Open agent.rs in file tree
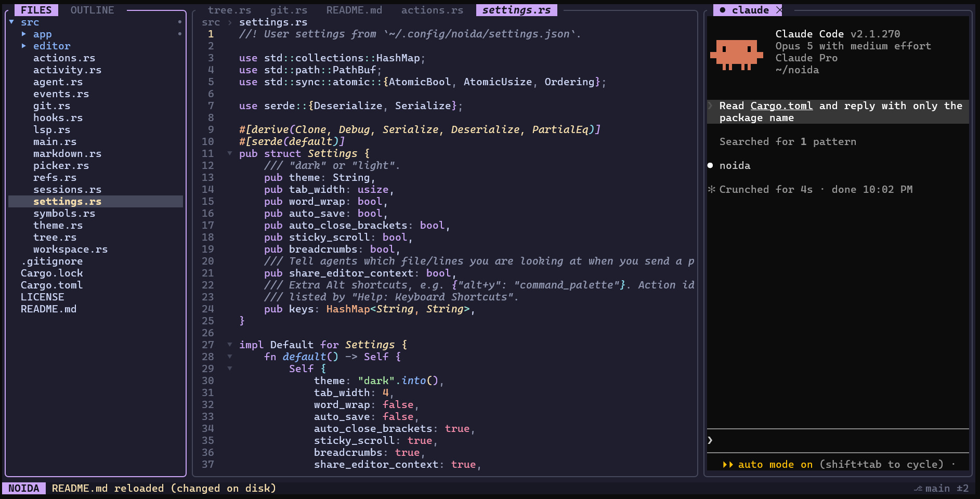 pos(58,82)
